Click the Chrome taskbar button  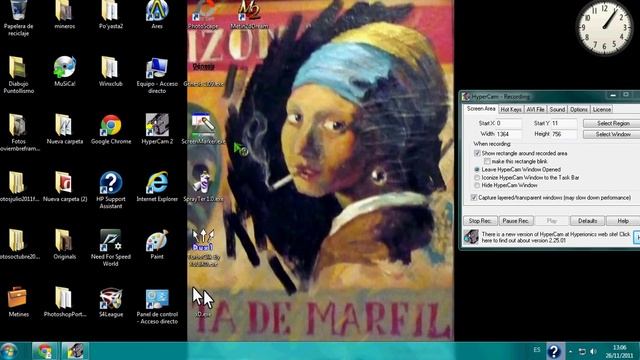[44, 351]
